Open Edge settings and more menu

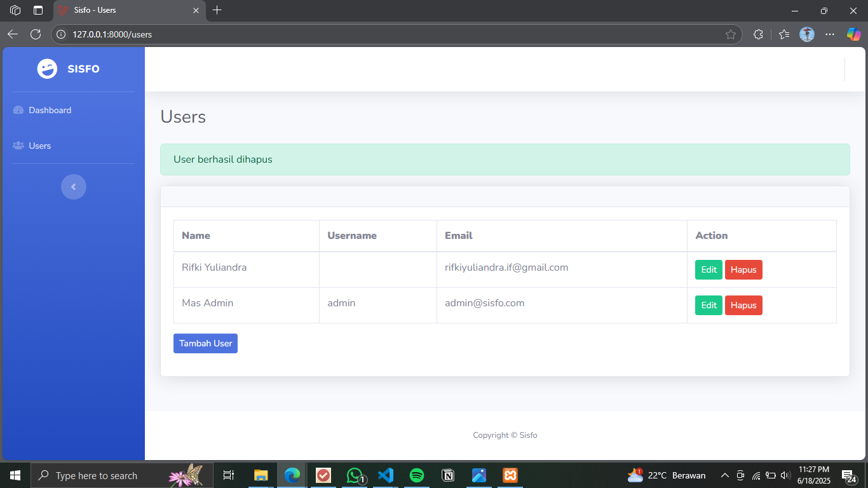tap(830, 34)
